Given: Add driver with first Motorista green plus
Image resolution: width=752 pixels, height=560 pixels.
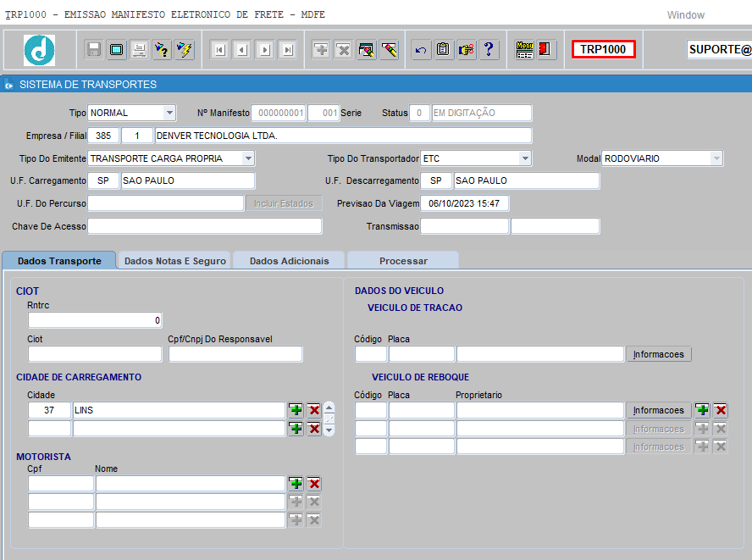Looking at the screenshot, I should [296, 484].
